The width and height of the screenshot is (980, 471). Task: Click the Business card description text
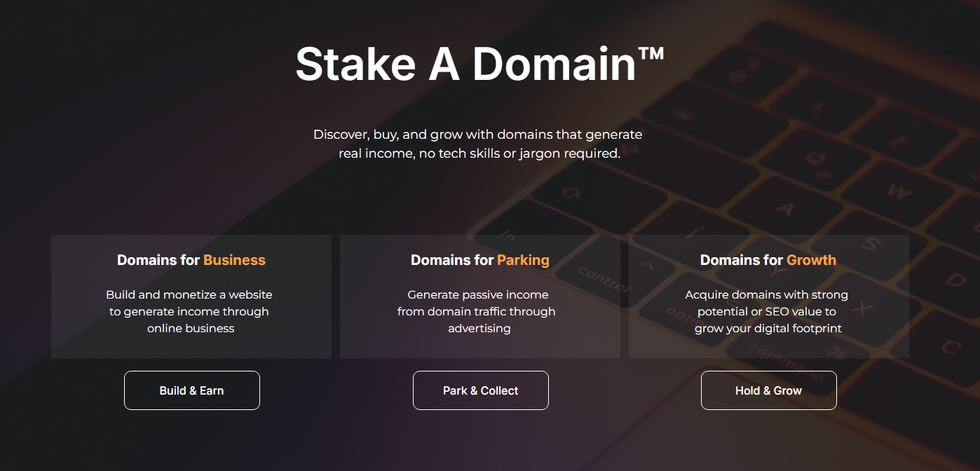[189, 311]
